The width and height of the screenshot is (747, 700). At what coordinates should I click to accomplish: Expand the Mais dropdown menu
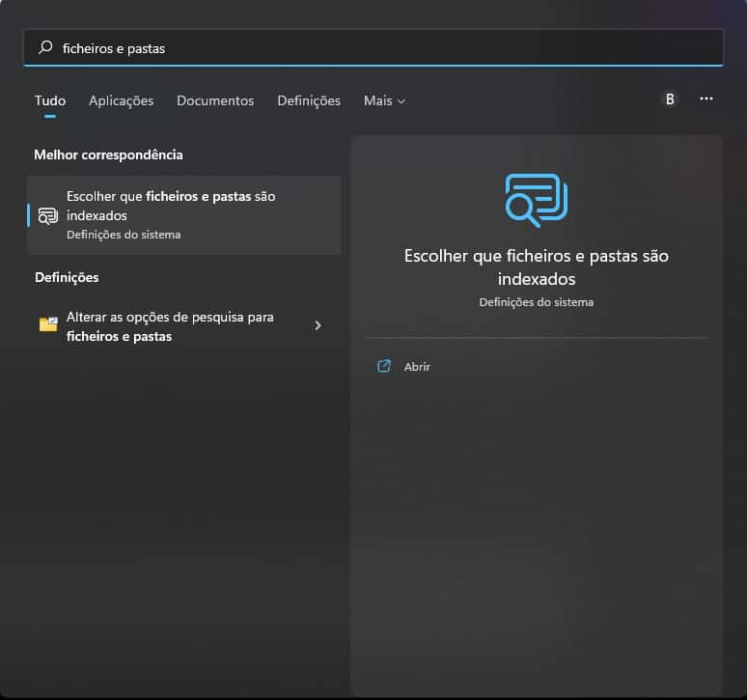[x=384, y=100]
